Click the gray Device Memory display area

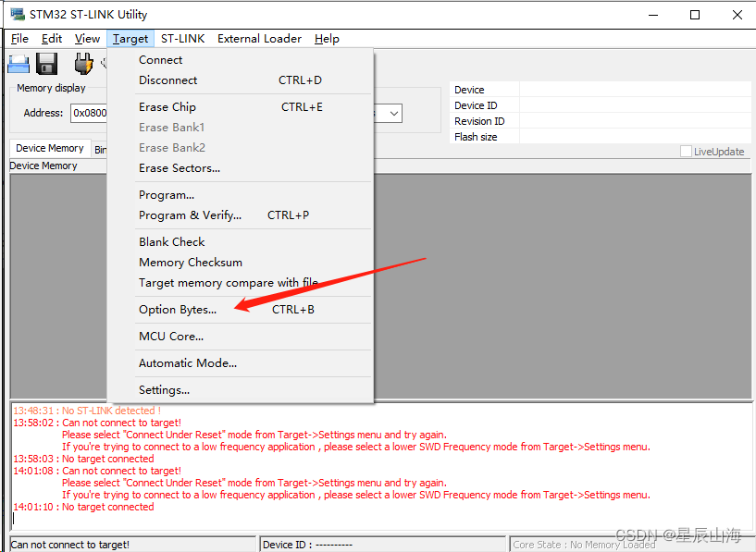[564, 287]
